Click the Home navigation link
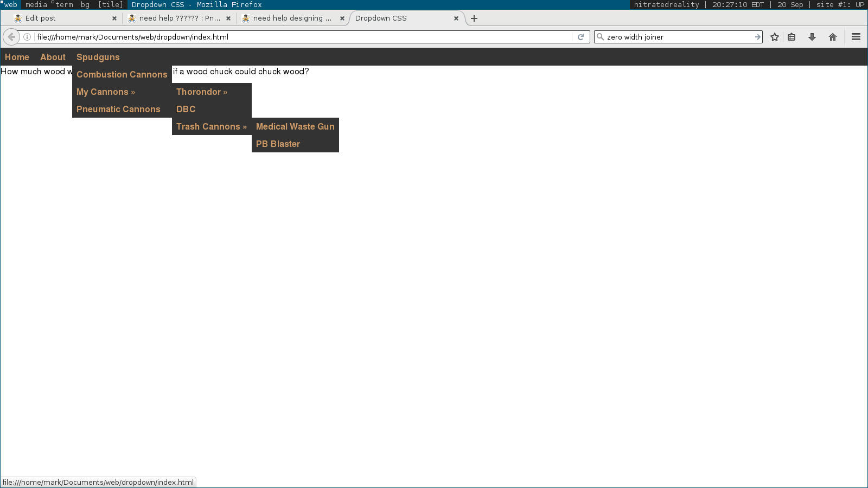This screenshot has height=488, width=868. point(17,57)
